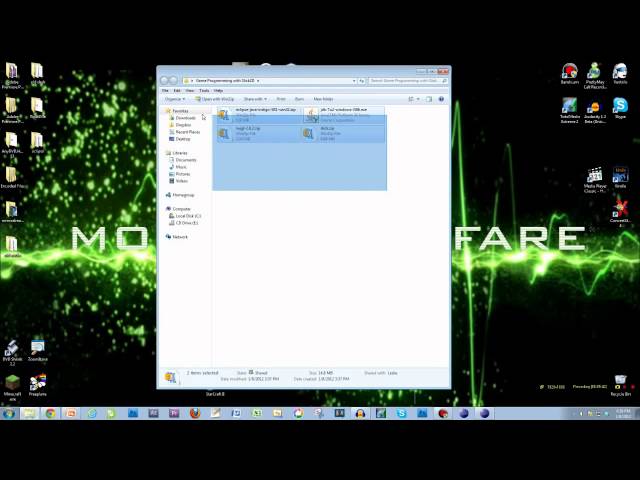Expand the address bar history dropdown
Image resolution: width=640 pixels, height=480 pixels.
(x=354, y=81)
